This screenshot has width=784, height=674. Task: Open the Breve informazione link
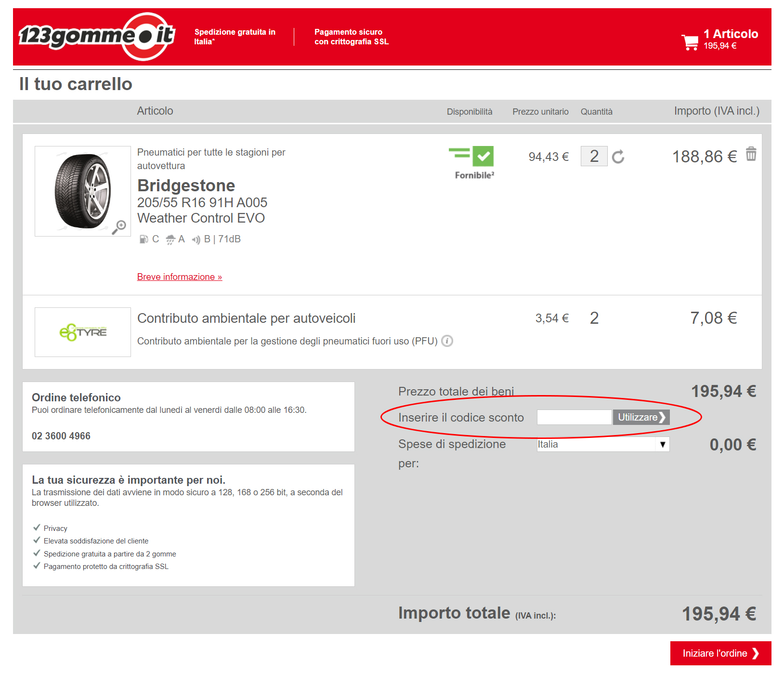tap(180, 277)
